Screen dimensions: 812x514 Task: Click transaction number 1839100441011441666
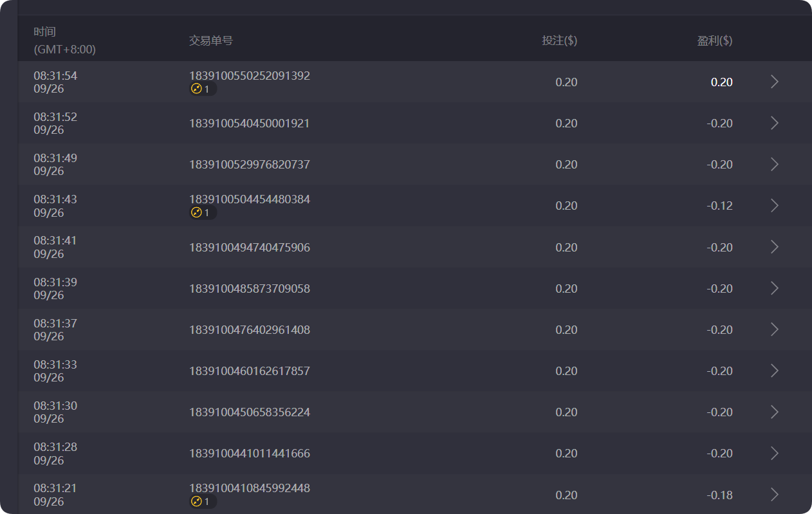coord(250,453)
